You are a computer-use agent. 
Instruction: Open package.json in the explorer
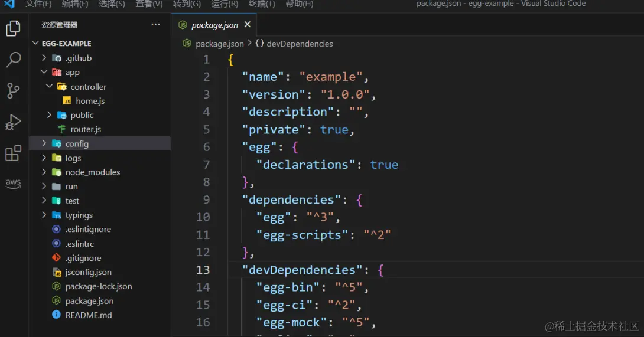point(89,301)
